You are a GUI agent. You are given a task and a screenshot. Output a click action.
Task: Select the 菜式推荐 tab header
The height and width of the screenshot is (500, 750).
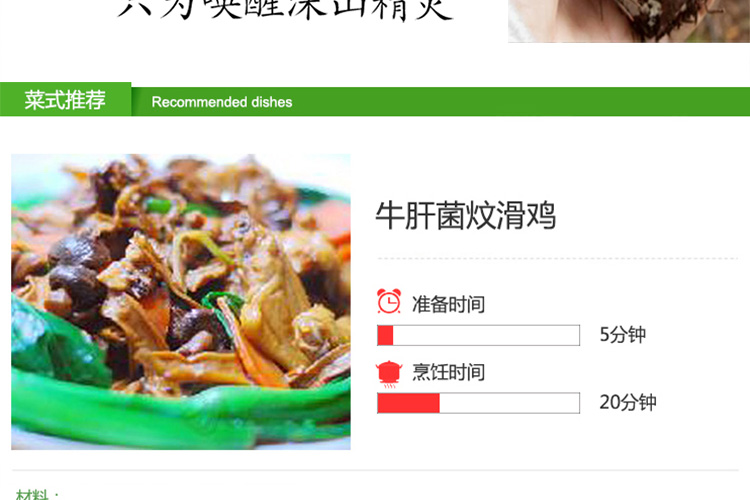[x=65, y=100]
